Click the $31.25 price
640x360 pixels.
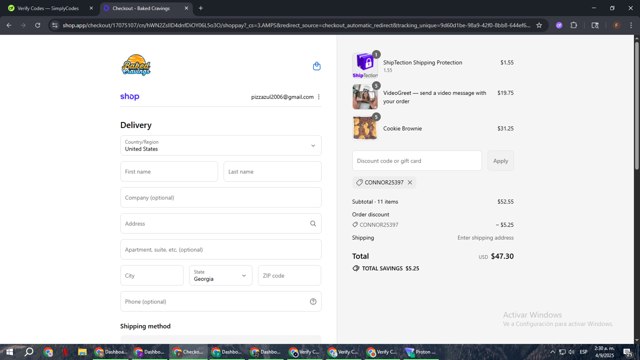tap(505, 128)
